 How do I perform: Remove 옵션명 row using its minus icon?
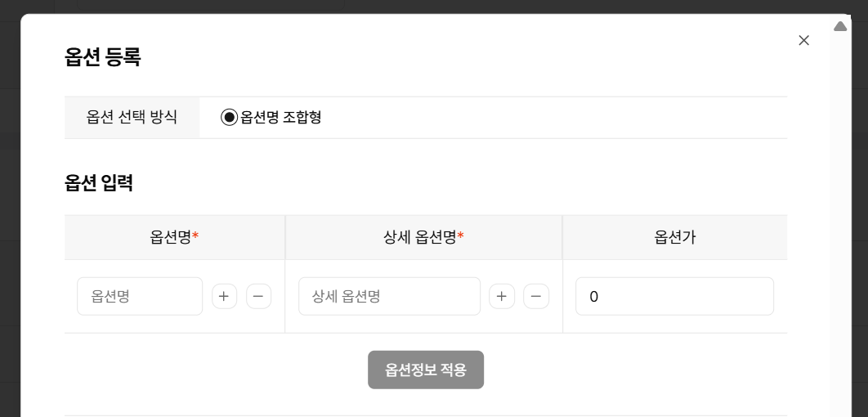coord(258,296)
